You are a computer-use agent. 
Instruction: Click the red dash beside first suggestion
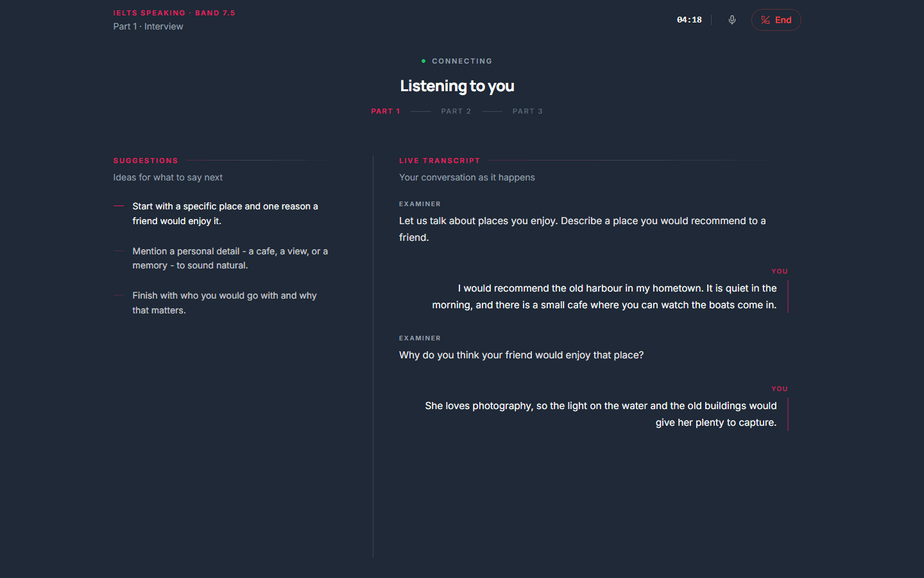(119, 206)
